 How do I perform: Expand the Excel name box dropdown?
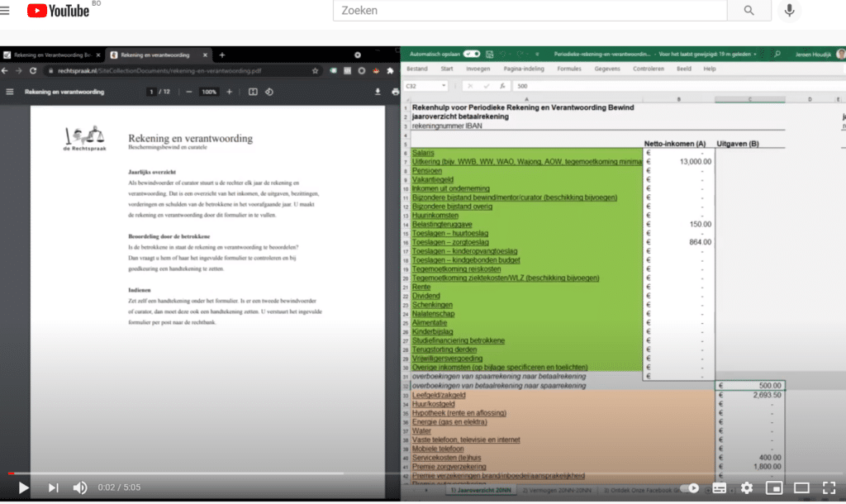click(444, 86)
